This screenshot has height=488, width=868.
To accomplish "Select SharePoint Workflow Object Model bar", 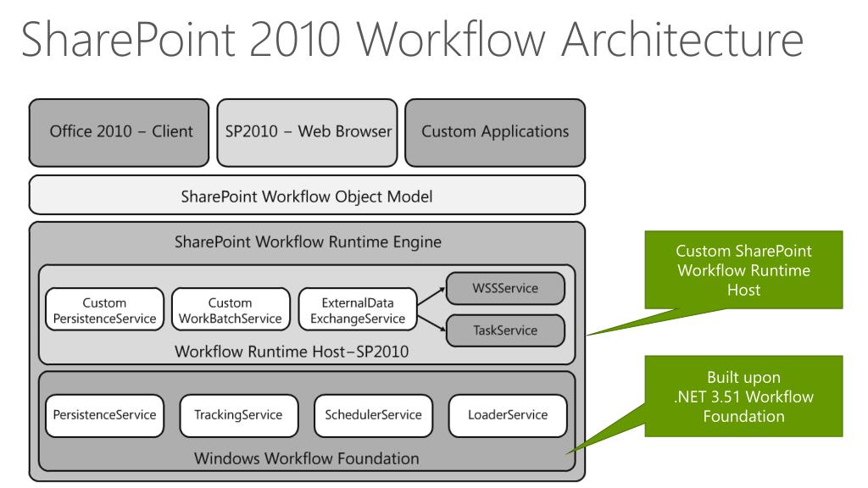I will pos(307,195).
